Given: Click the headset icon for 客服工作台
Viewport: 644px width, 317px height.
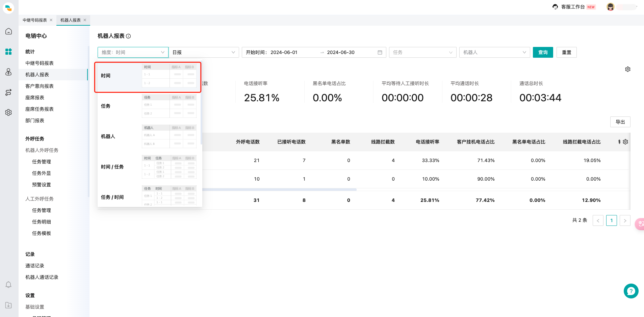Looking at the screenshot, I should [x=555, y=7].
